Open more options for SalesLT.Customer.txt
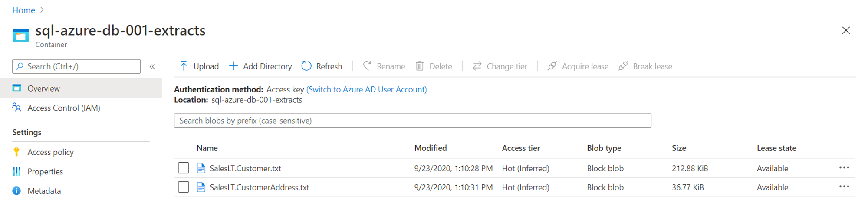 tap(844, 168)
